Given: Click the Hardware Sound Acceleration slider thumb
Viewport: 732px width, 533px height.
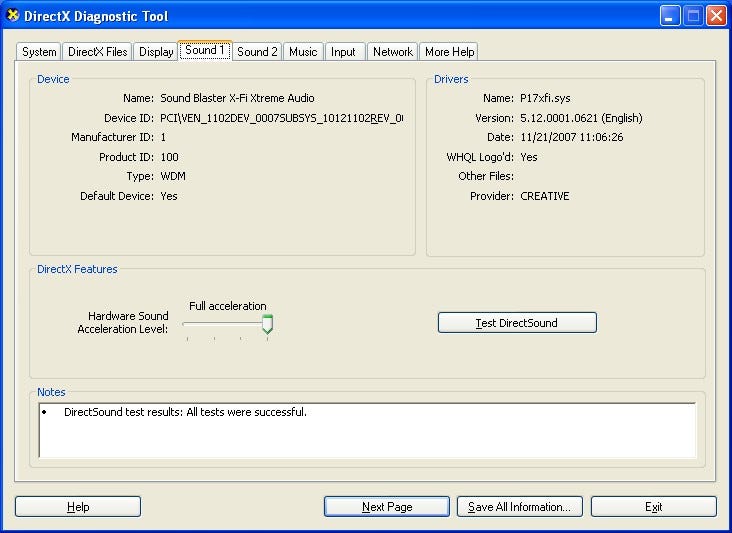Looking at the screenshot, I should [x=267, y=324].
